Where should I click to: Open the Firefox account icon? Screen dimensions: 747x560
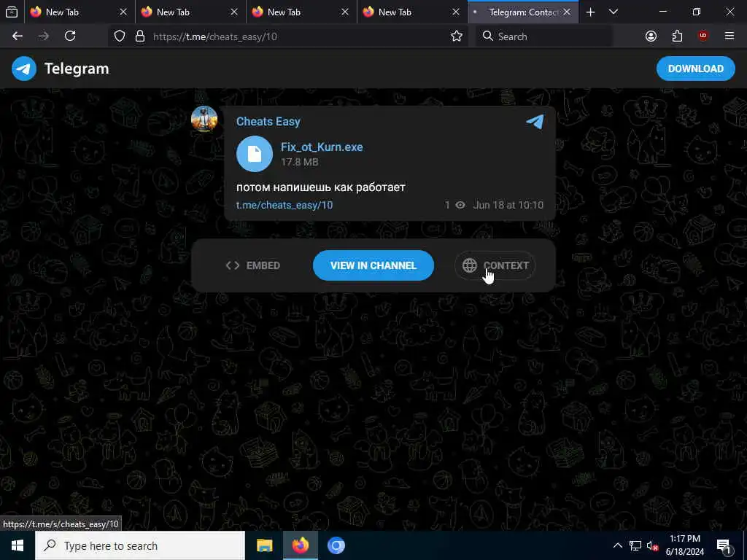click(651, 36)
